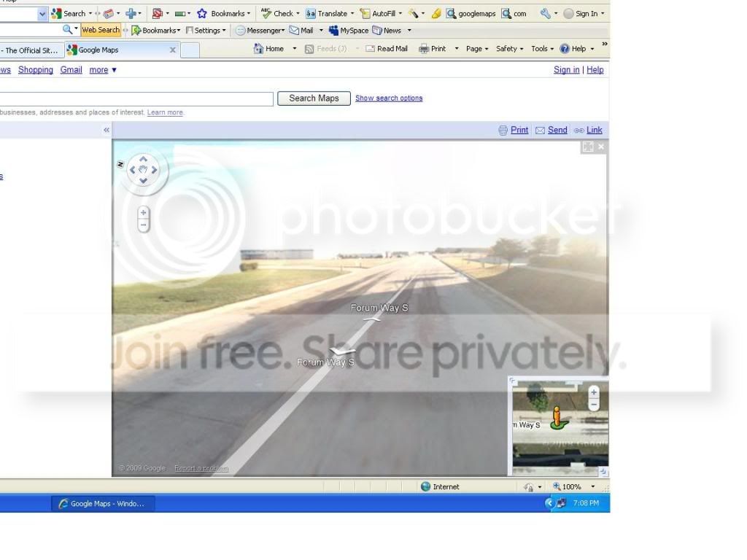
Task: Click Report a problem link
Action: (201, 469)
